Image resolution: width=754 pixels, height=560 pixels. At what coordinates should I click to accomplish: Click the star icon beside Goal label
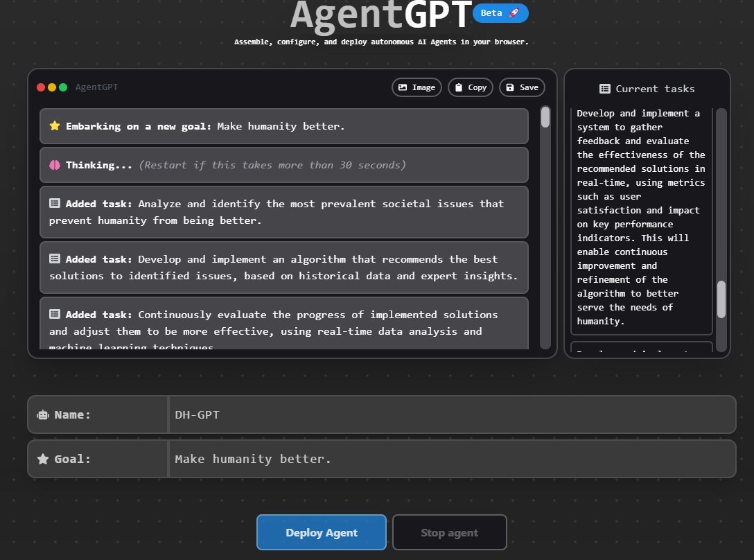tap(43, 459)
